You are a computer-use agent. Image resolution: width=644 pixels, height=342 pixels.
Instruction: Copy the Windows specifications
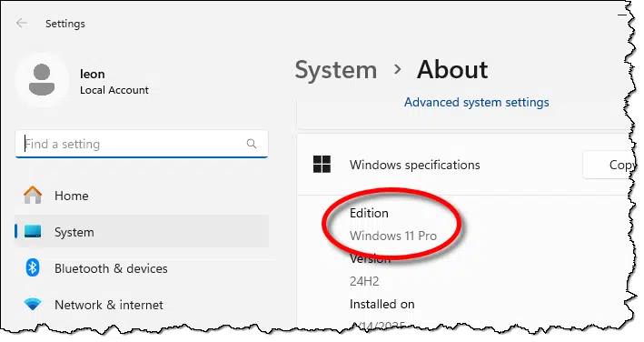point(609,165)
